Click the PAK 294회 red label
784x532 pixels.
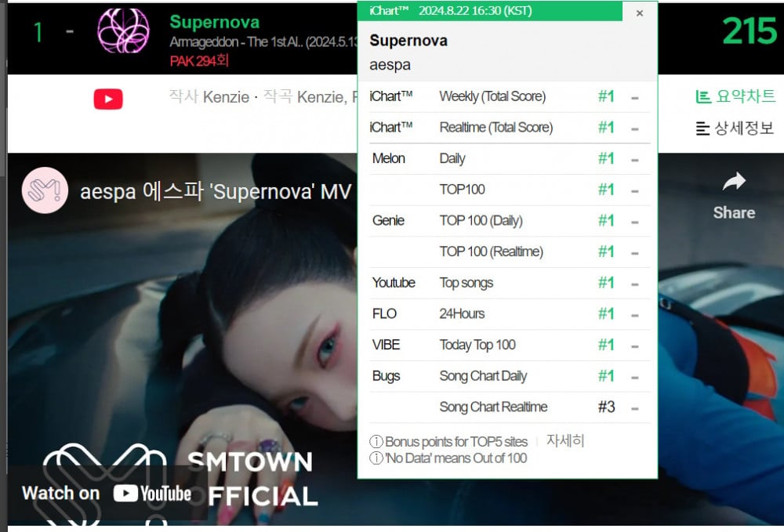tap(199, 61)
